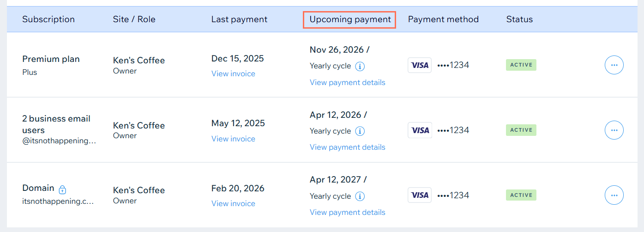This screenshot has height=232, width=644.
Task: Open more actions menu for Domain subscription
Action: [614, 195]
